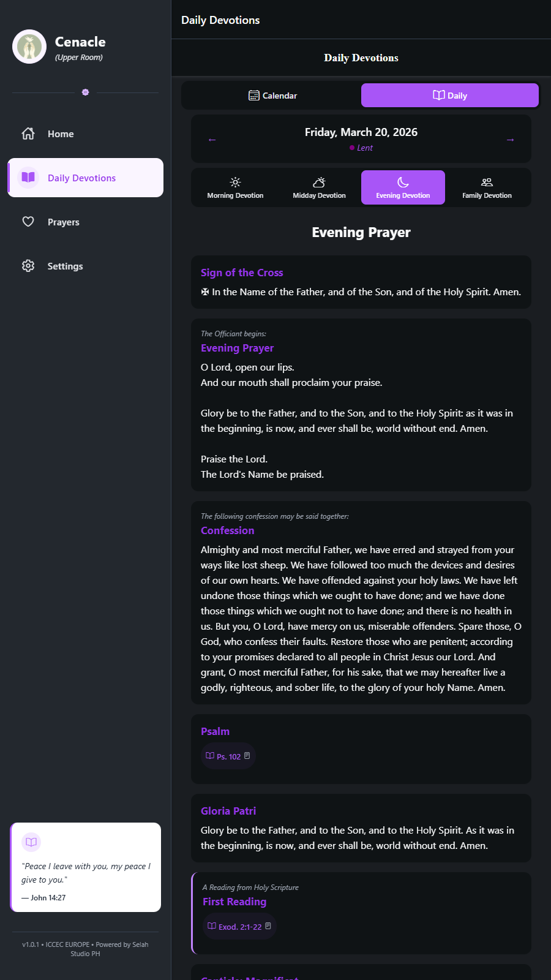
Task: Open Settings via the gear icon
Action: 28,266
